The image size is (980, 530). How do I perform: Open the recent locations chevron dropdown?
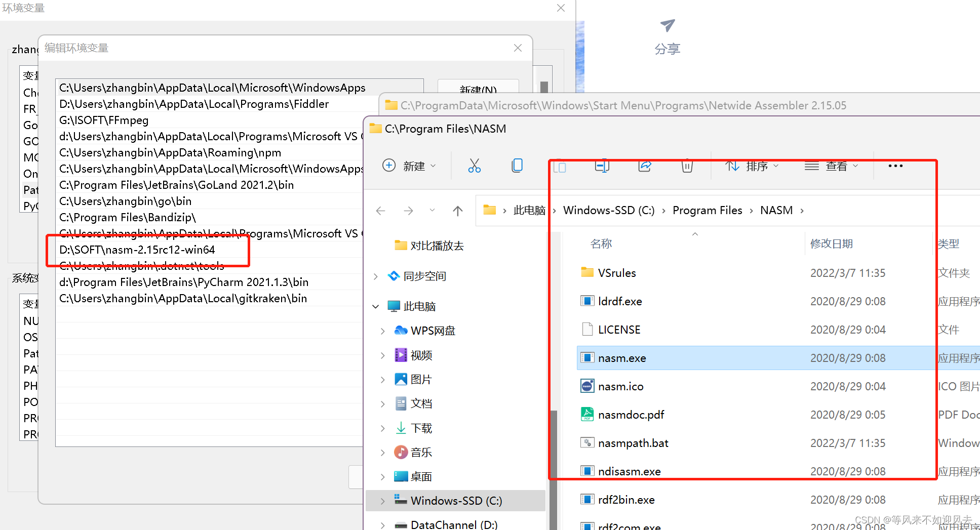click(x=432, y=210)
